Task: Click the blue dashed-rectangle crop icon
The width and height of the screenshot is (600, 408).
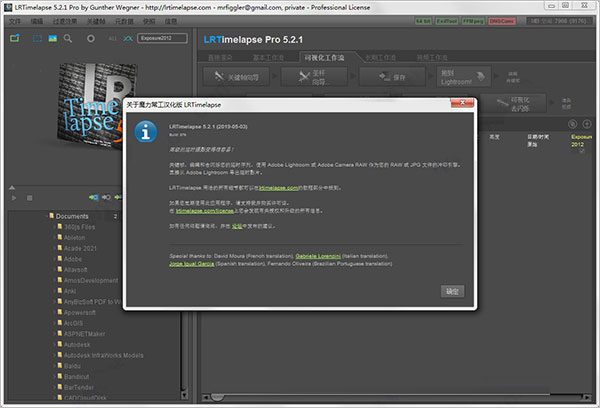Action: 37,38
